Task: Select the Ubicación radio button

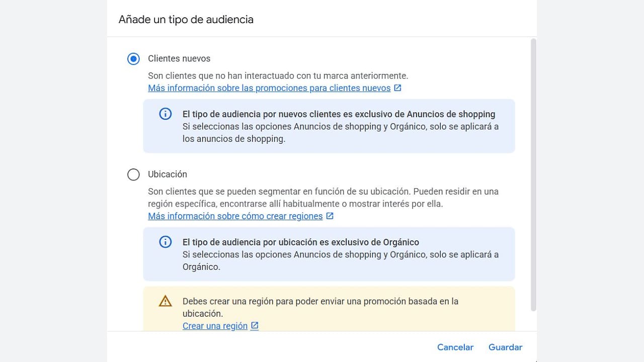Action: (x=133, y=174)
